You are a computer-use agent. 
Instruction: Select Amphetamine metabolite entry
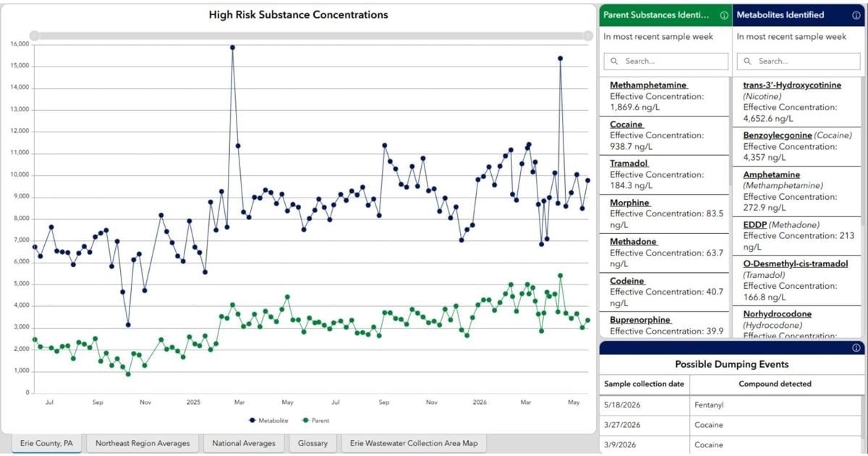tap(771, 174)
